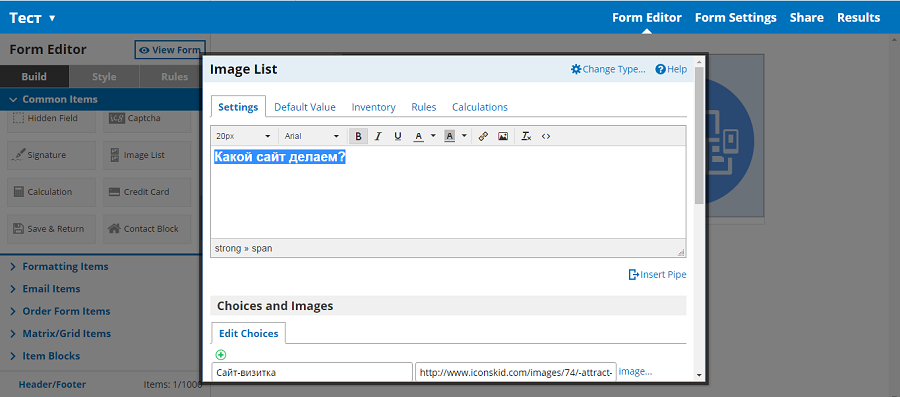The width and height of the screenshot is (900, 397).
Task: Click the Сайт-визитка choice input field
Action: (x=312, y=372)
